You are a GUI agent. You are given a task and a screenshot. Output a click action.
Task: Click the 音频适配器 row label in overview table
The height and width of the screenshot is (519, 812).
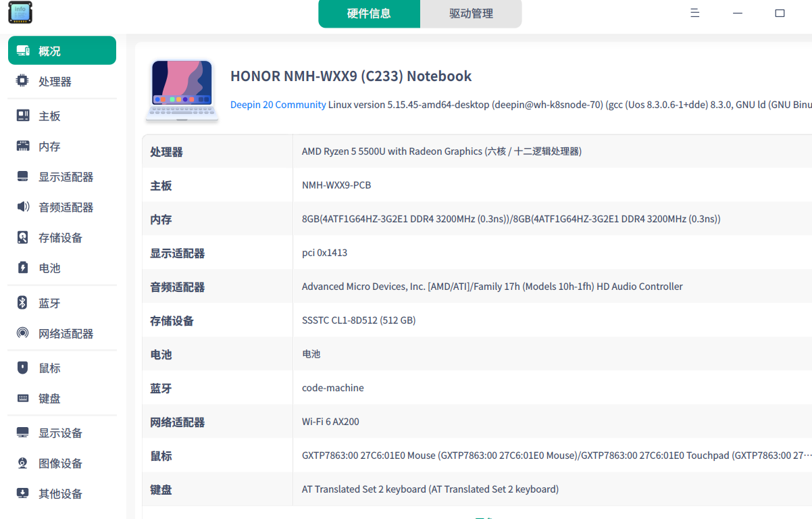click(x=177, y=287)
